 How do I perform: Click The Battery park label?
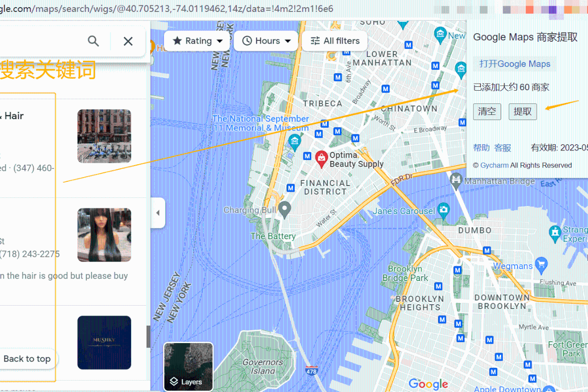[273, 236]
